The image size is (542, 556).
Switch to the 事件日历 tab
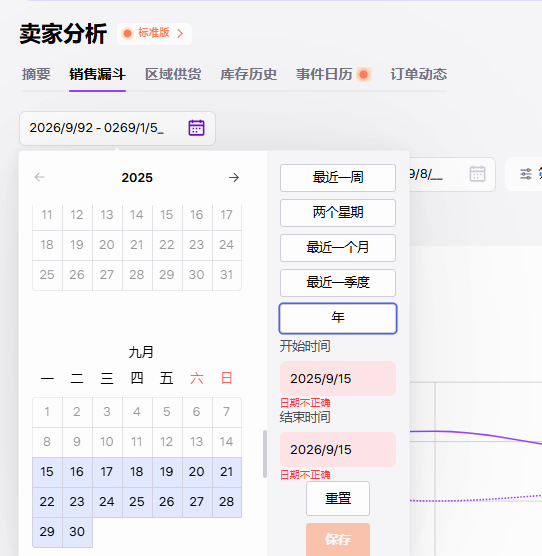click(x=324, y=74)
